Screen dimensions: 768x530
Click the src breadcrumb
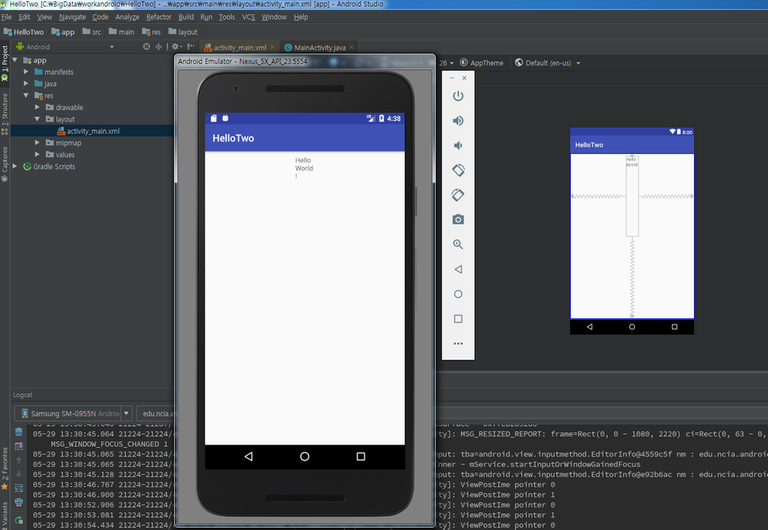pyautogui.click(x=92, y=32)
